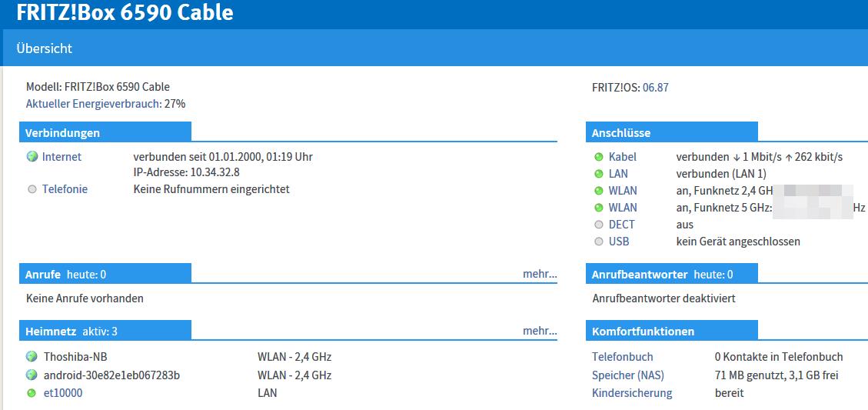Viewport: 868px width, 410px height.
Task: Click the green status dot beside Kabel
Action: click(599, 157)
